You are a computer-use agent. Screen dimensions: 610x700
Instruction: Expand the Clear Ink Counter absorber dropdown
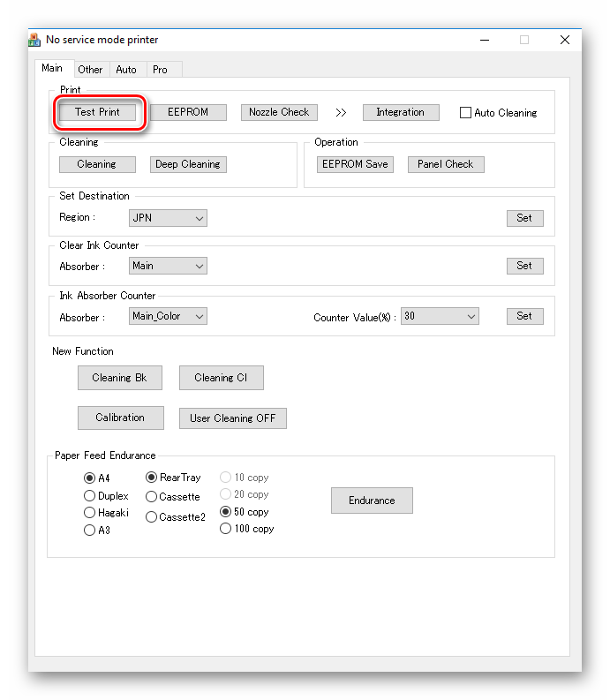[x=168, y=266]
